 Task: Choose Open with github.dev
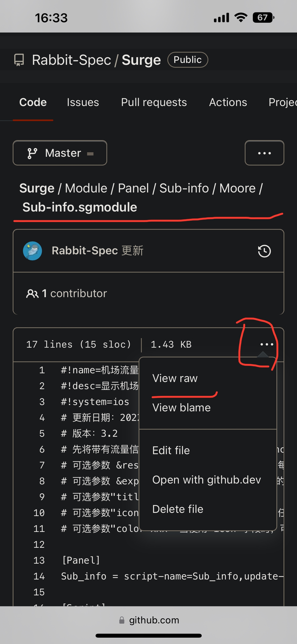(x=206, y=480)
